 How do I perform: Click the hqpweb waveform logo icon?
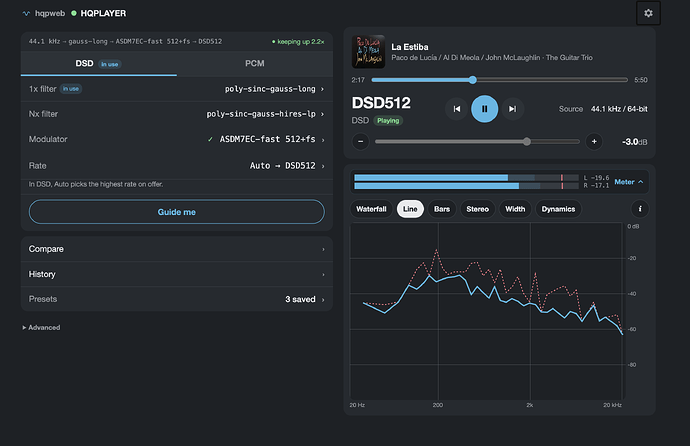[26, 14]
